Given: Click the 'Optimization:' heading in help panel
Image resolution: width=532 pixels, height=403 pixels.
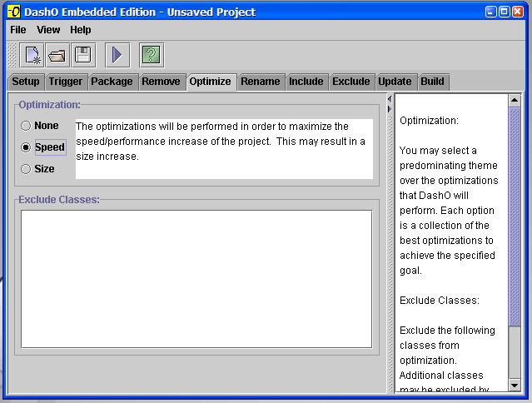Looking at the screenshot, I should [x=430, y=121].
